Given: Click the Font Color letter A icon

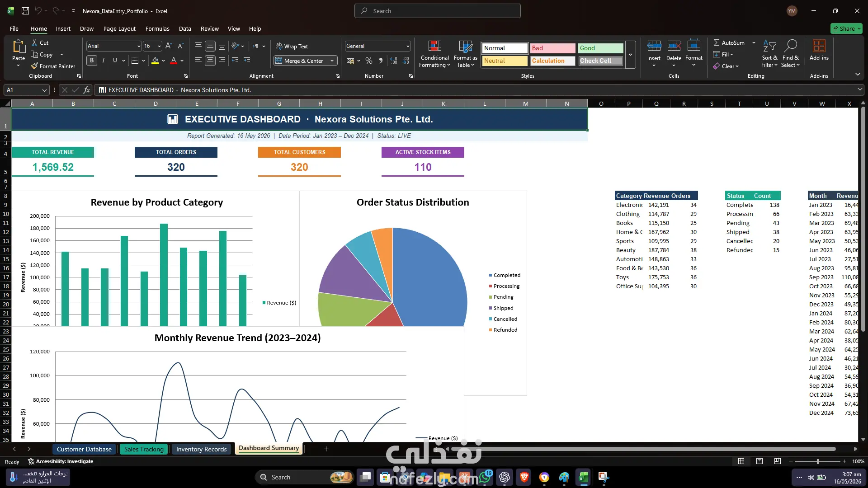Looking at the screenshot, I should coord(174,60).
